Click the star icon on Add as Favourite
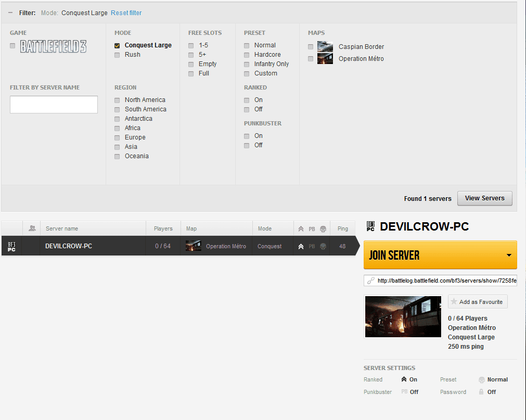 coord(454,301)
